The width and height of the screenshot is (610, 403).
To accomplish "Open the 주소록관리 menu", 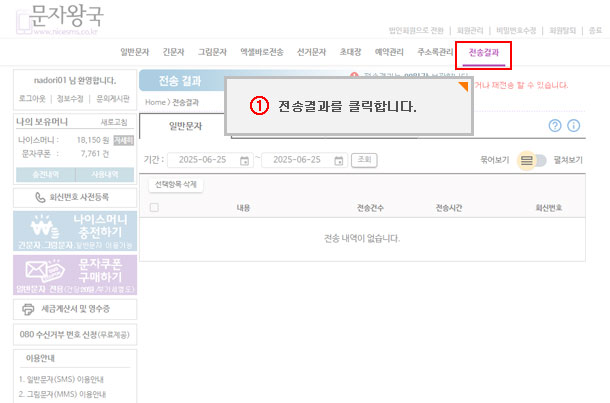I will (435, 52).
